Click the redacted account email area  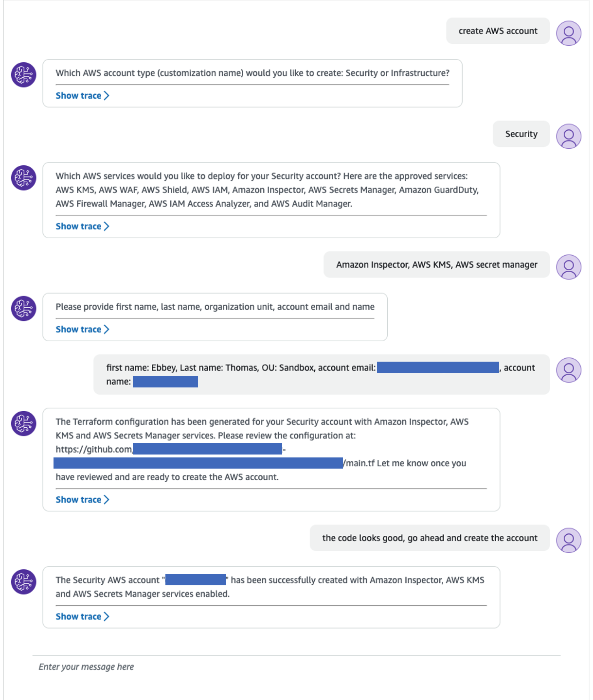click(437, 367)
